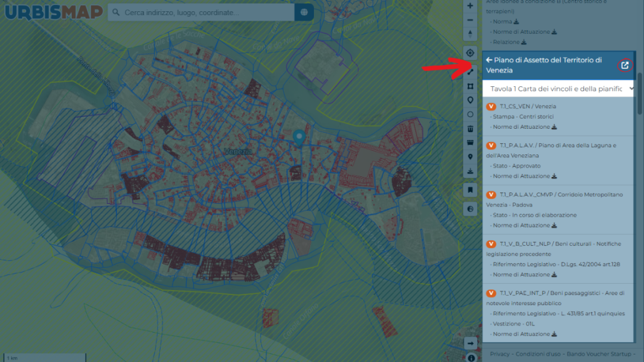Viewport: 644px width, 362px height.
Task: Select 'Stato - In corso di elaborazione' text
Action: tap(535, 215)
